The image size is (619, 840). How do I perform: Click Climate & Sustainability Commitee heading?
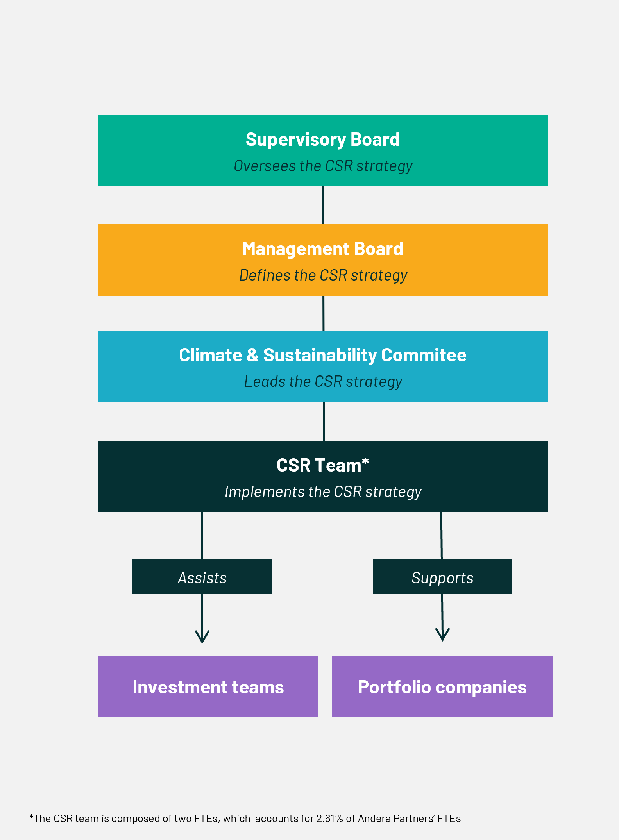(x=323, y=355)
